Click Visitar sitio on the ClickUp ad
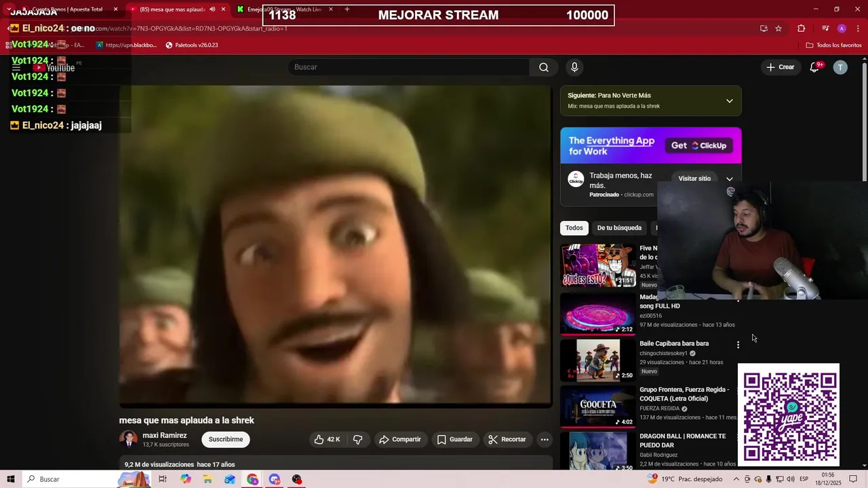This screenshot has height=488, width=868. pyautogui.click(x=694, y=179)
